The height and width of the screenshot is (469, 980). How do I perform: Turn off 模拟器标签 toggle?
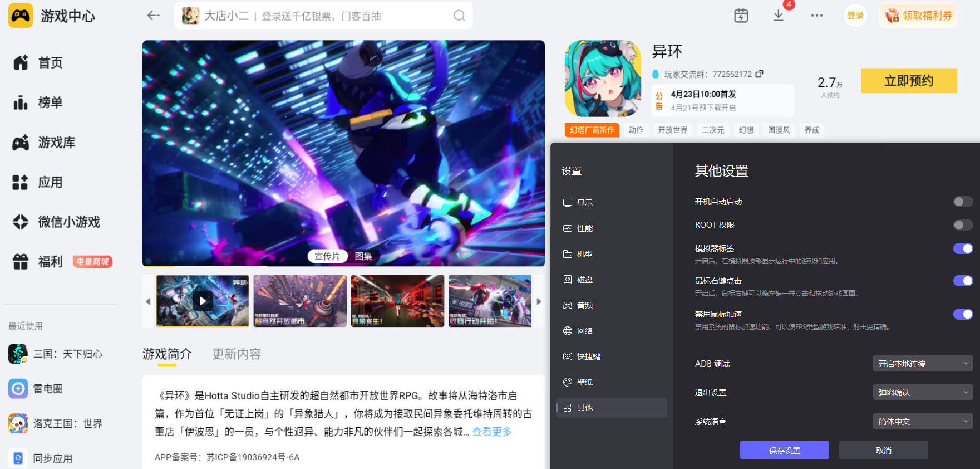963,248
